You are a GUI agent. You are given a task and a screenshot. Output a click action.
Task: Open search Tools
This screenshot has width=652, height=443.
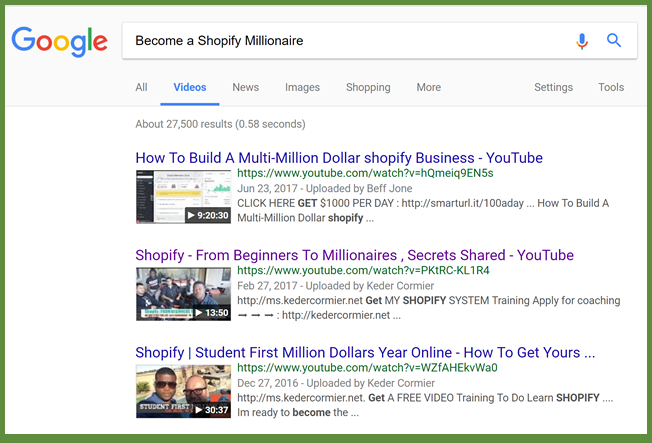pos(611,87)
